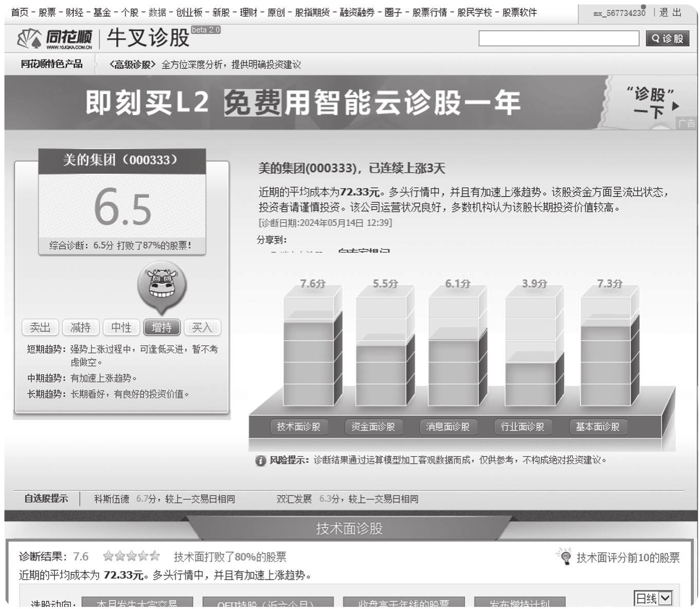The height and width of the screenshot is (609, 700).
Task: Click the 牛叉诊股 title text
Action: click(149, 38)
